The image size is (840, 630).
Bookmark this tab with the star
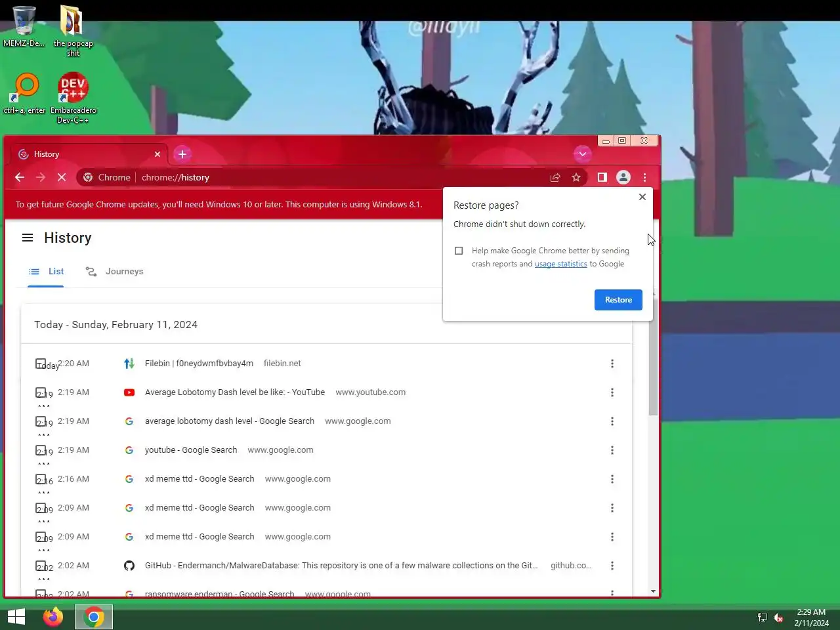click(576, 177)
